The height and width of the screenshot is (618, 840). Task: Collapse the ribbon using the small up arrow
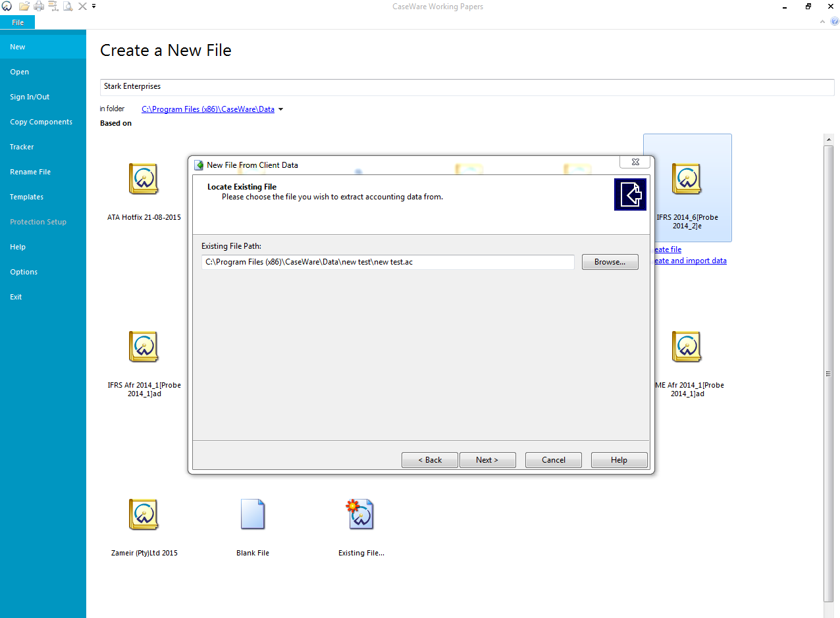pyautogui.click(x=824, y=22)
